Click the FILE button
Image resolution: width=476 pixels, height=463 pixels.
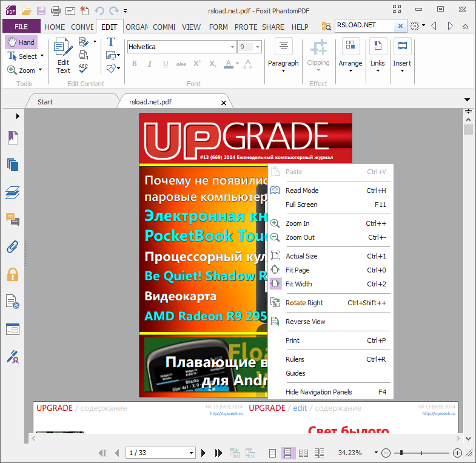point(21,27)
